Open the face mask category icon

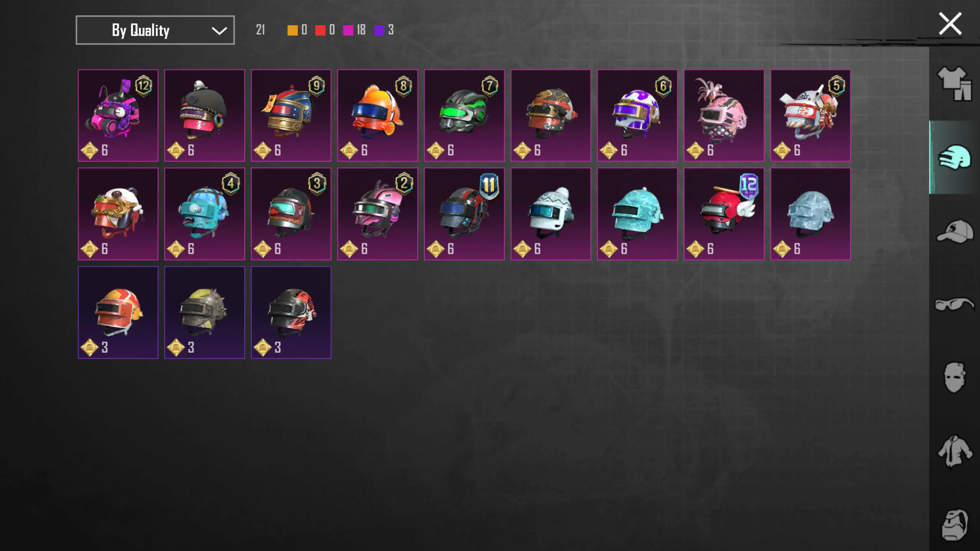(x=954, y=378)
